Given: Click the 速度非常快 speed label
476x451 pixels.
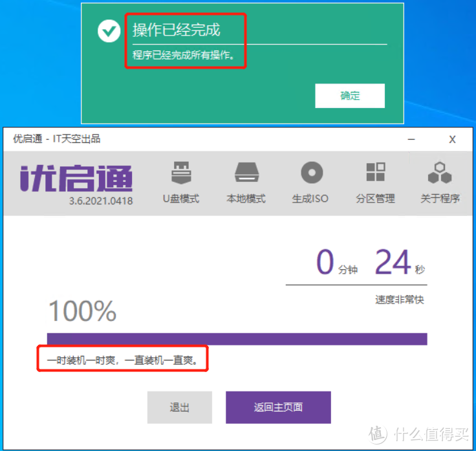Looking at the screenshot, I should click(x=400, y=300).
